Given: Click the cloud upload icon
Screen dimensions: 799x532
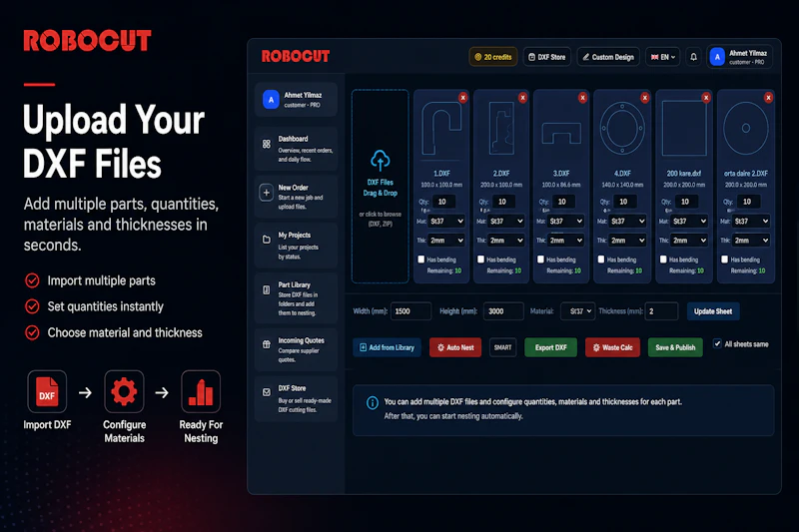Looking at the screenshot, I should (381, 160).
